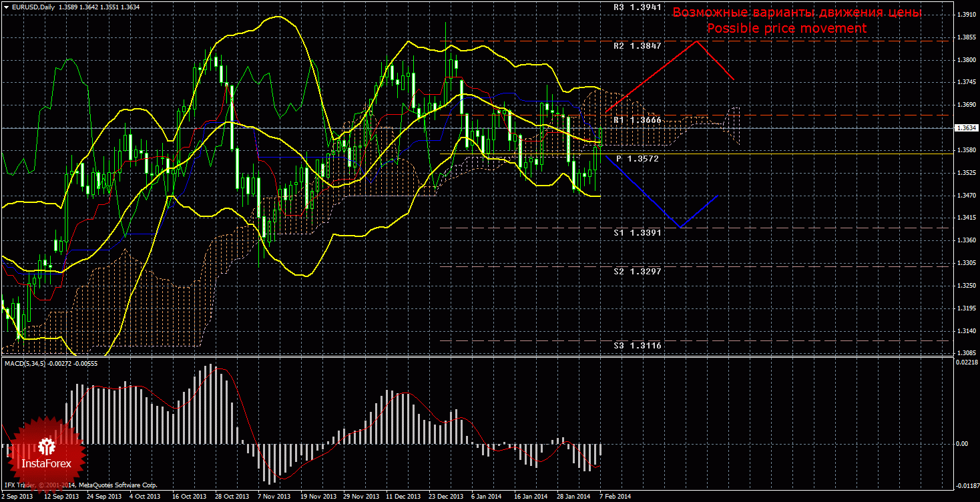
Task: Select the S1 1.3391 support label
Action: [637, 233]
